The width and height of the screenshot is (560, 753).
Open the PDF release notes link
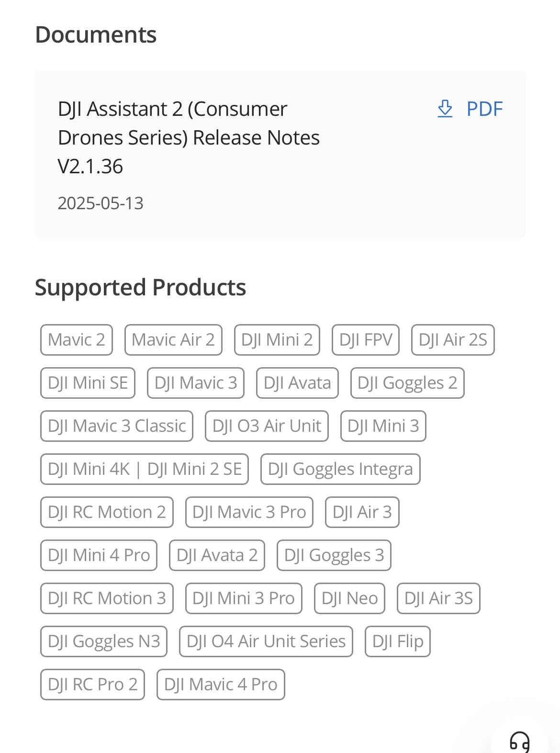[x=484, y=109]
